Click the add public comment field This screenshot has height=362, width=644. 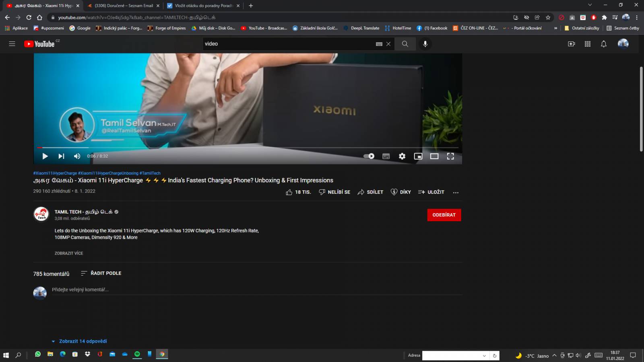click(x=257, y=290)
